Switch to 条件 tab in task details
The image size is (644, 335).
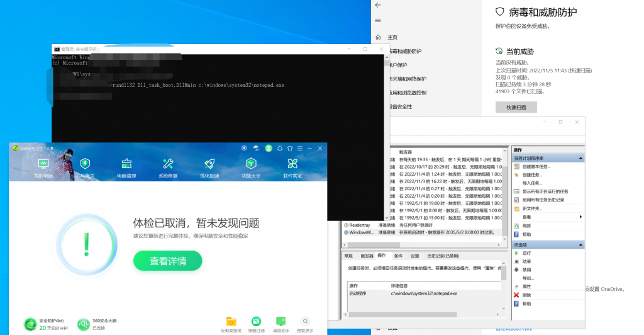(x=398, y=256)
